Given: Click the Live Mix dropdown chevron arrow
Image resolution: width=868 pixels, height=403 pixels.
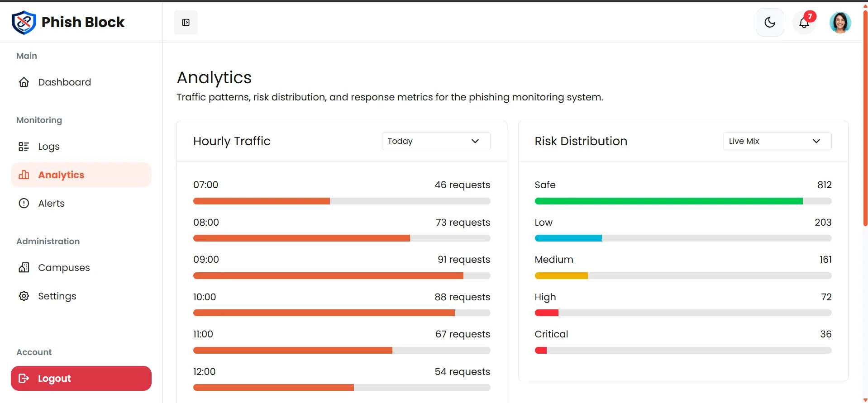Looking at the screenshot, I should point(816,141).
